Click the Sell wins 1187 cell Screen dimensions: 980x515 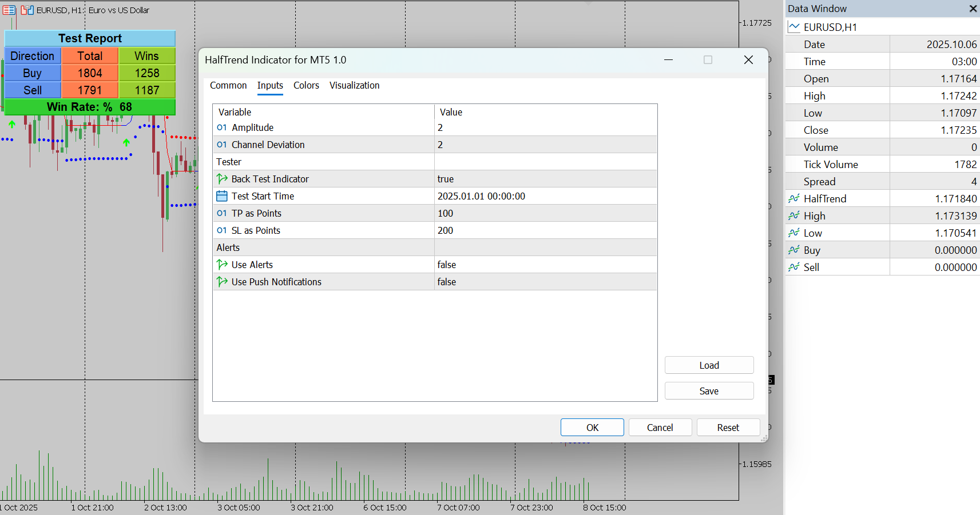coord(147,90)
